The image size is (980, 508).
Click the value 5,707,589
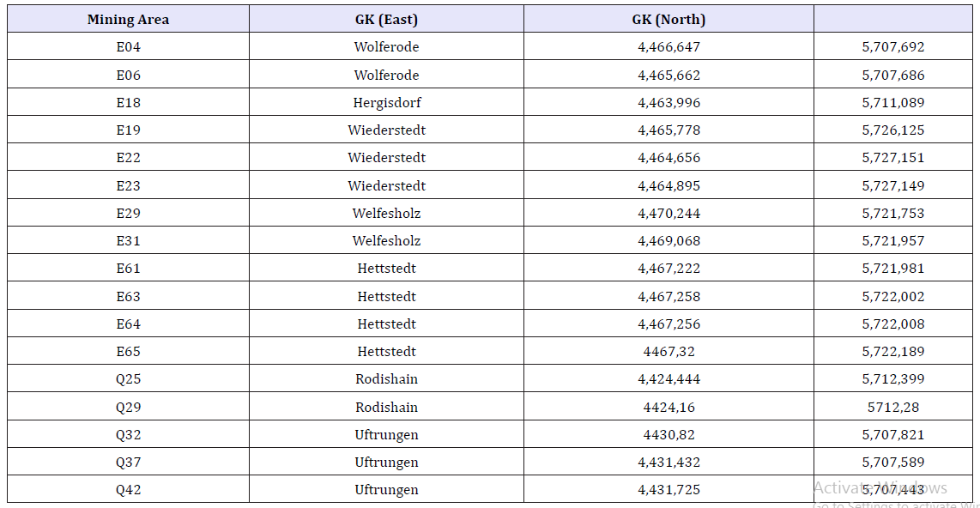click(893, 463)
